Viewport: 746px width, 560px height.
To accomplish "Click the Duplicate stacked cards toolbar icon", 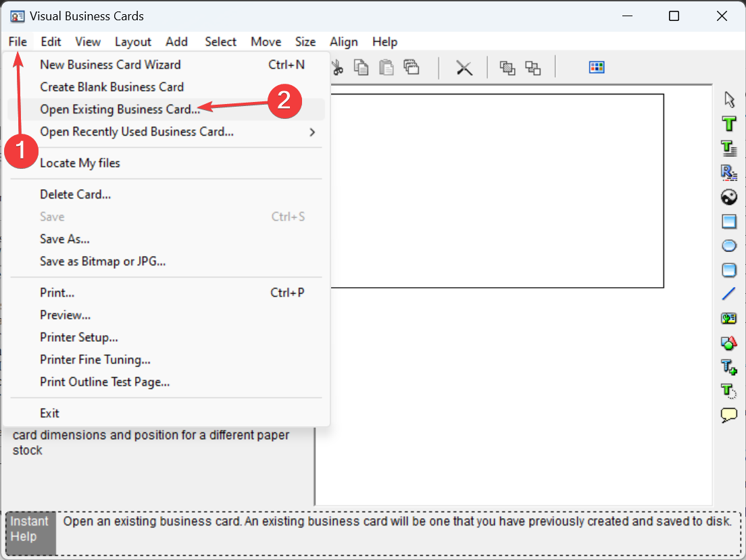I will click(x=411, y=68).
